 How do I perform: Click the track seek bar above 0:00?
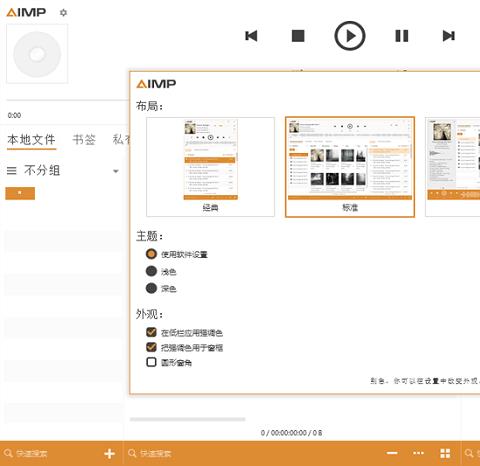tap(67, 100)
